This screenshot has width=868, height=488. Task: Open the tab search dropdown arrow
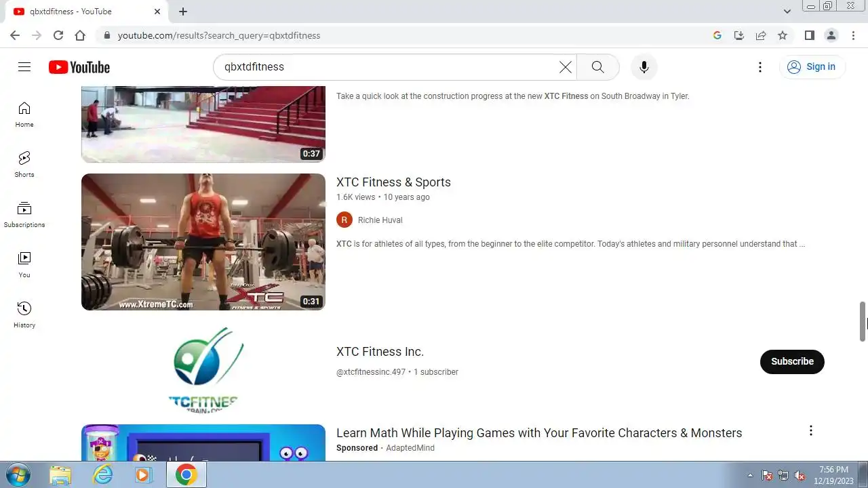pyautogui.click(x=787, y=12)
